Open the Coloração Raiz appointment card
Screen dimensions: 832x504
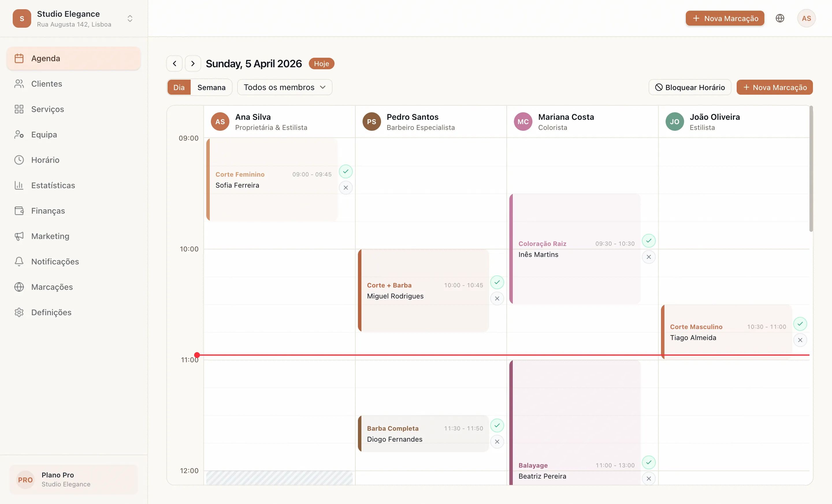(575, 249)
